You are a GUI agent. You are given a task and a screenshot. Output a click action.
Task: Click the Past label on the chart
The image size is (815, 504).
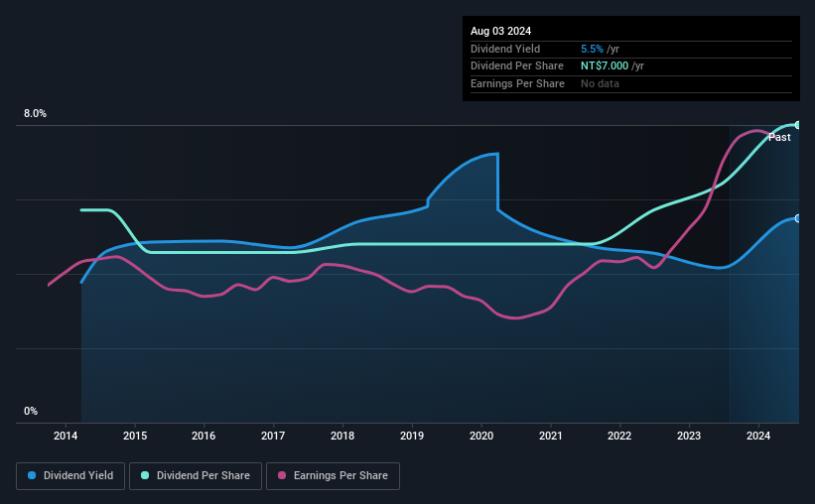click(x=779, y=137)
